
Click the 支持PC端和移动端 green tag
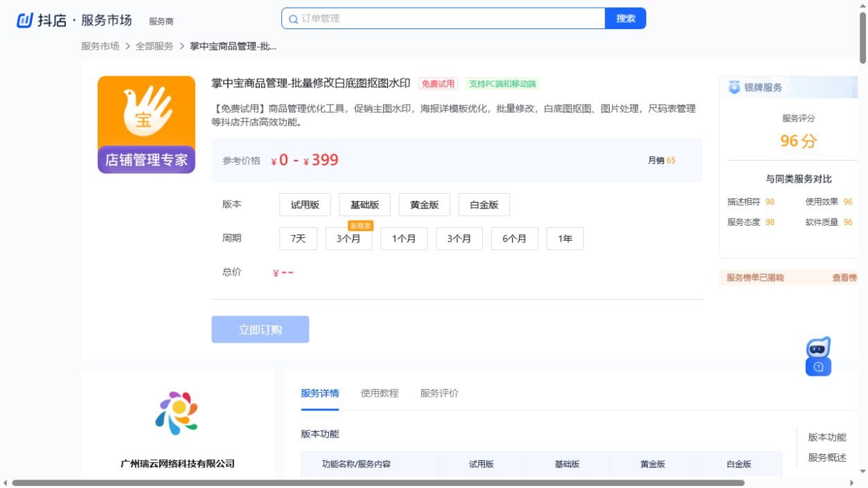502,84
